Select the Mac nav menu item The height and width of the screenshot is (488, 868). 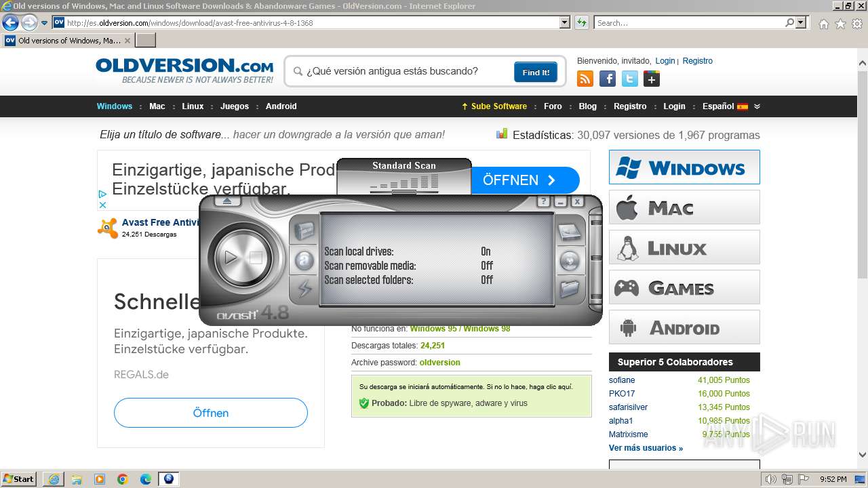click(x=157, y=106)
